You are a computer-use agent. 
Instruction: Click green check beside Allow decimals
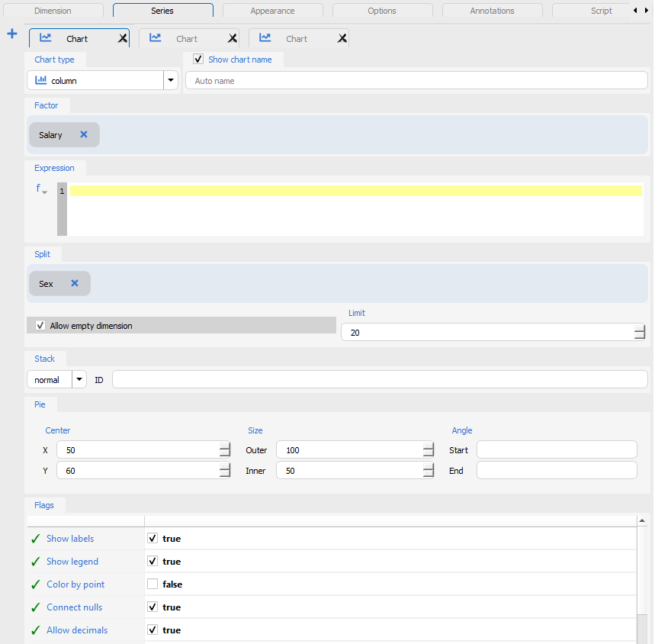coord(36,630)
